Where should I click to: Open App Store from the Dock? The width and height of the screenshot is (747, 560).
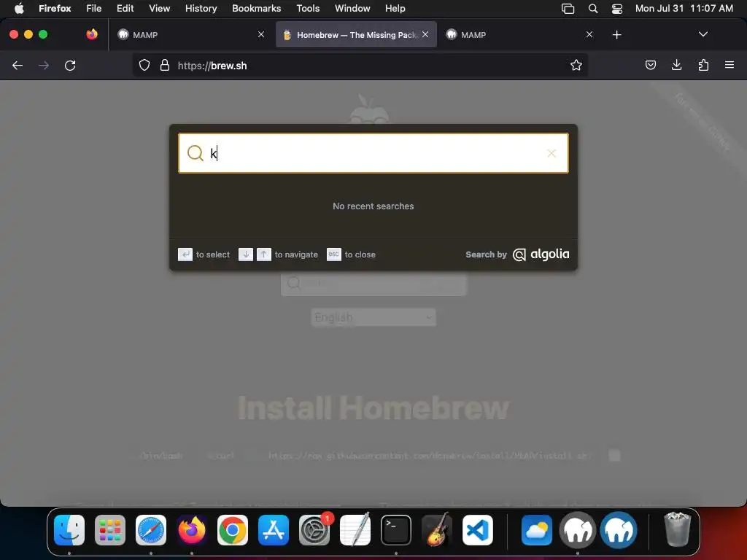click(x=274, y=530)
